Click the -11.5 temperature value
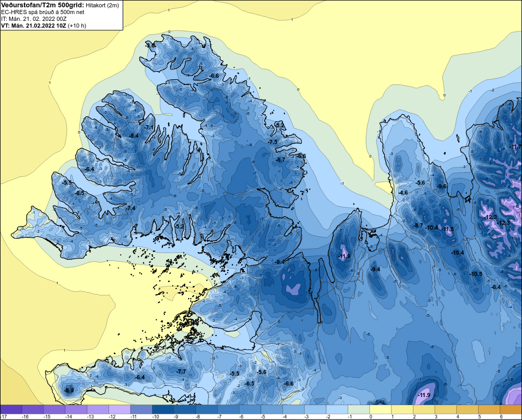 (448, 229)
